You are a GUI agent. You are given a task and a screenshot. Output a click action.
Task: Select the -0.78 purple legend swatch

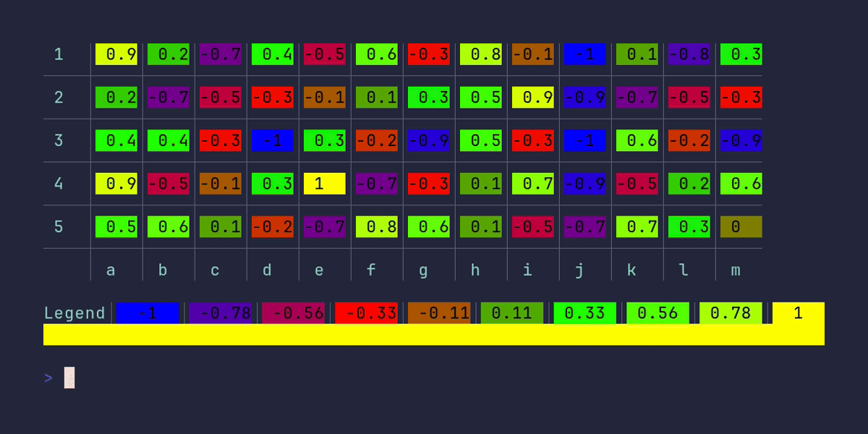point(220,313)
